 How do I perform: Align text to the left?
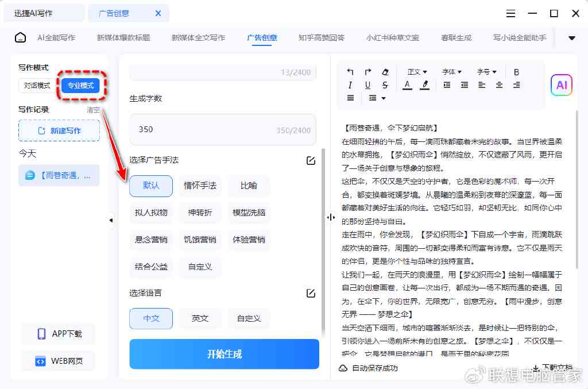[x=482, y=85]
